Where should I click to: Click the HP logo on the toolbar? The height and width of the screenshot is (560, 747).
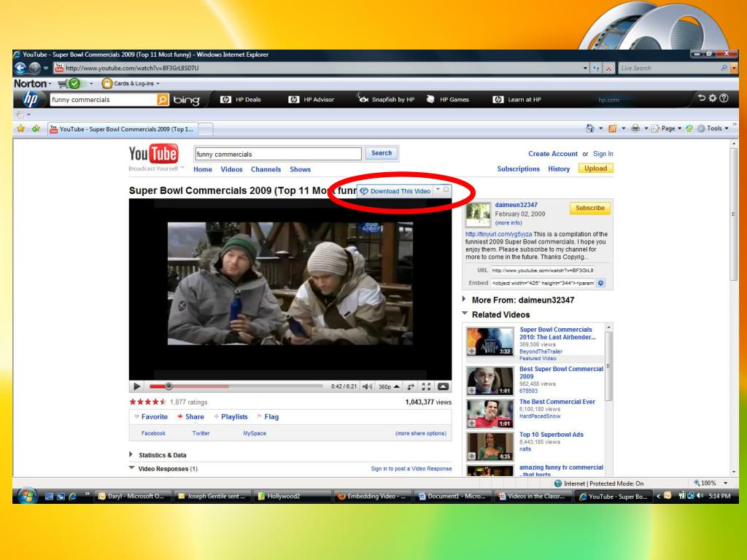click(x=31, y=99)
